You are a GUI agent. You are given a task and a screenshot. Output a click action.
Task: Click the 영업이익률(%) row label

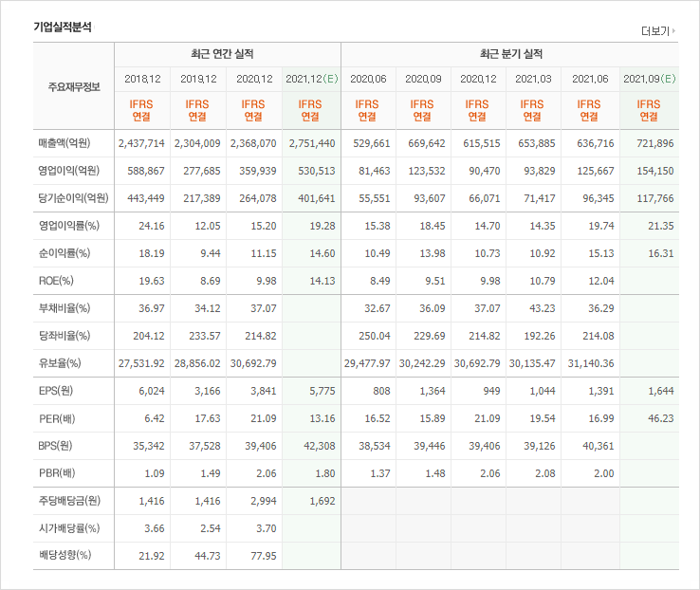[68, 226]
